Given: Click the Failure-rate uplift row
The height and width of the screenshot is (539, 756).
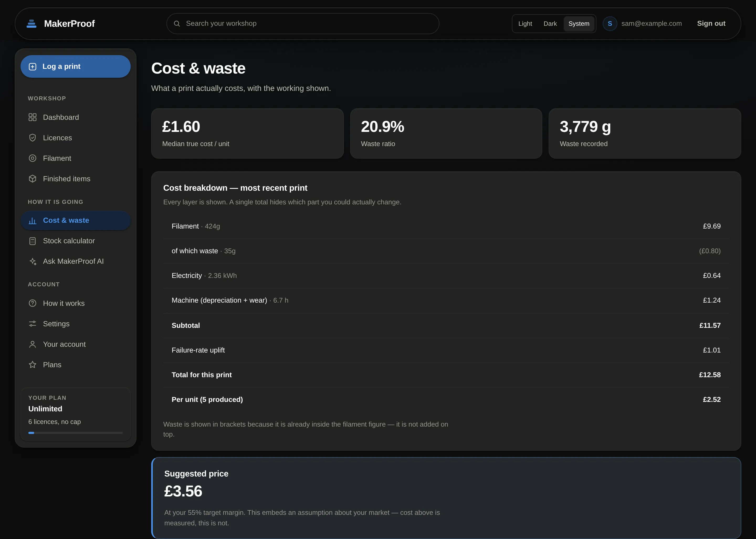Looking at the screenshot, I should [x=446, y=350].
